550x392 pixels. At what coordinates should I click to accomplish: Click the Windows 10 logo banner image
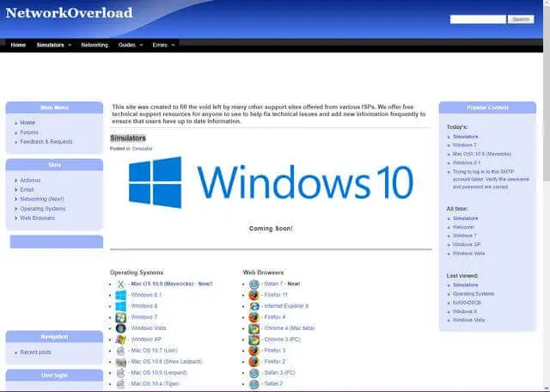271,182
